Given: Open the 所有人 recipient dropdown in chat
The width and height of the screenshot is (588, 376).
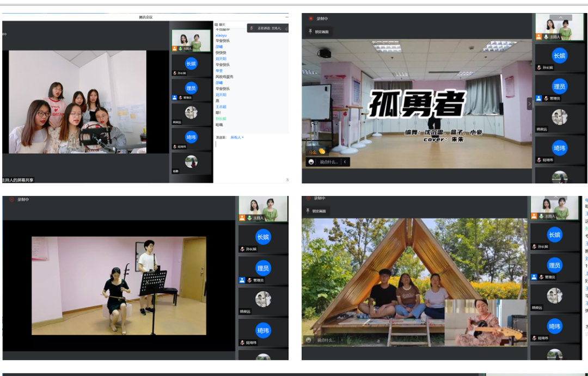Looking at the screenshot, I should 237,137.
